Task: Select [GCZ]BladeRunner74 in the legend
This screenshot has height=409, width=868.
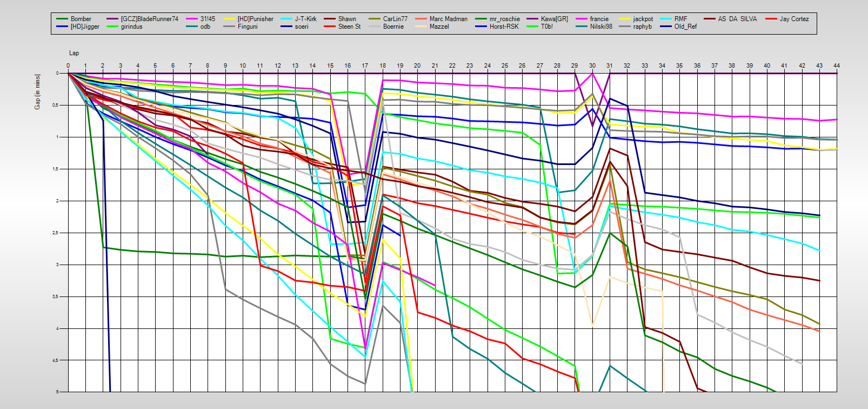Action: pos(149,19)
